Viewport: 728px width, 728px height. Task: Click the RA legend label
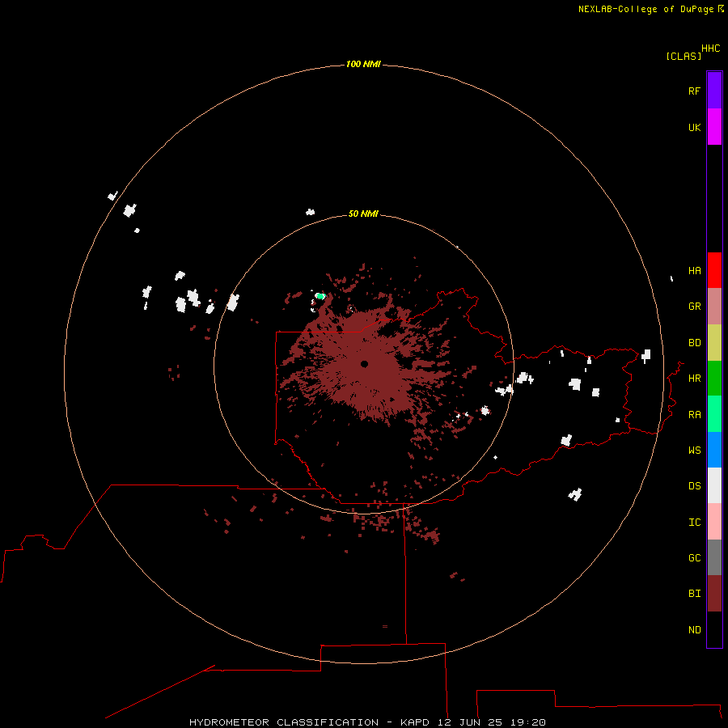click(x=694, y=415)
